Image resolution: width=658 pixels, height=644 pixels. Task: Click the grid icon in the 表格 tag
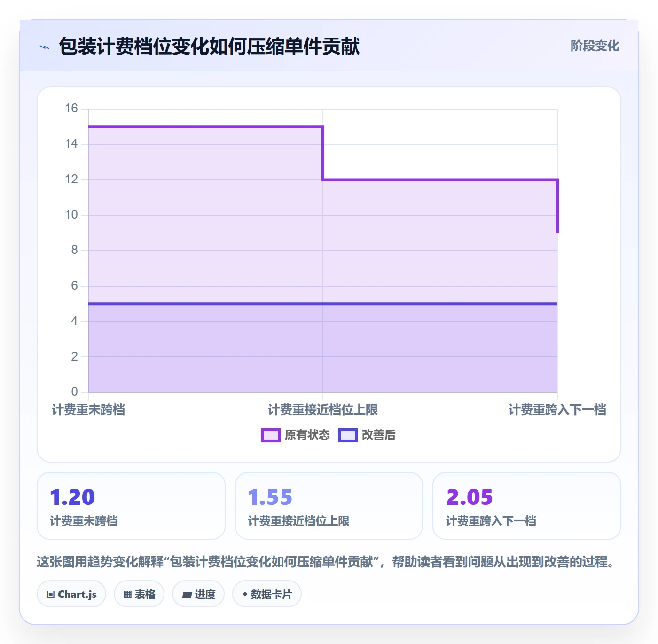tap(127, 595)
